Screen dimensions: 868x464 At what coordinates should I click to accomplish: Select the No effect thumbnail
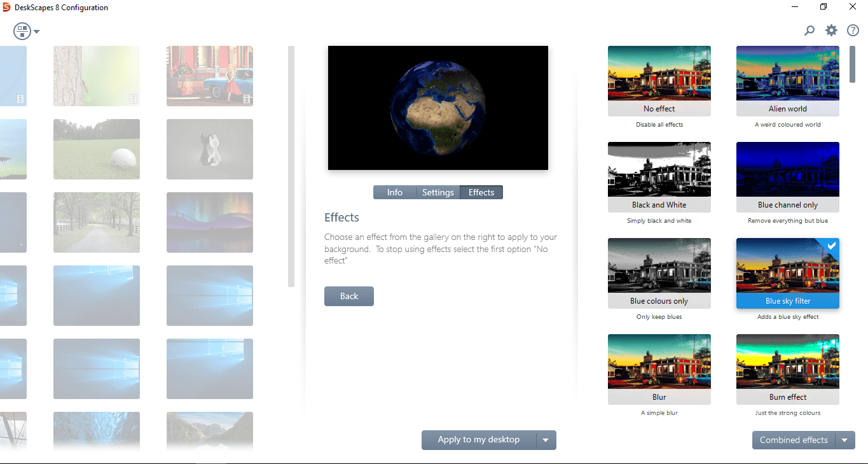[x=659, y=81]
